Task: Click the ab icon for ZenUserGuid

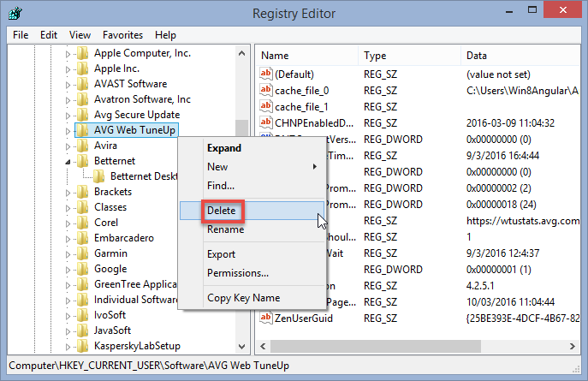Action: click(266, 318)
